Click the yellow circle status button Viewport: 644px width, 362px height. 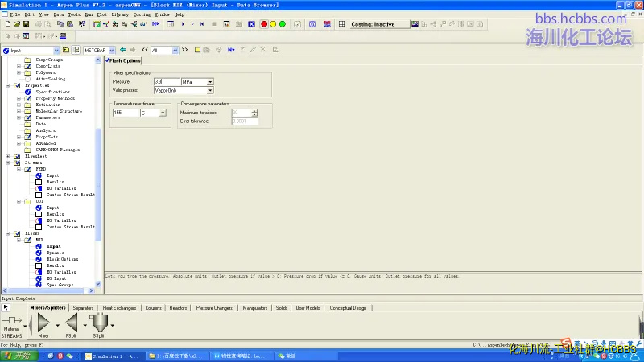pos(273,24)
